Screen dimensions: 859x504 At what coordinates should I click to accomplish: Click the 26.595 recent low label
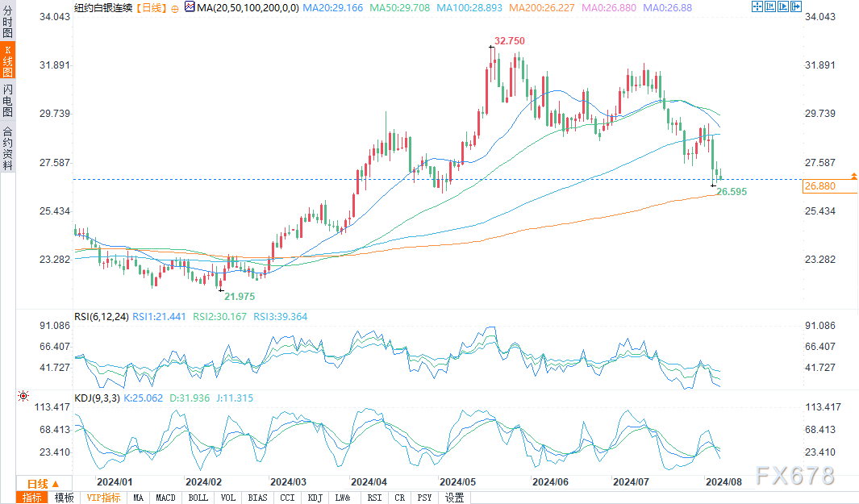click(732, 192)
